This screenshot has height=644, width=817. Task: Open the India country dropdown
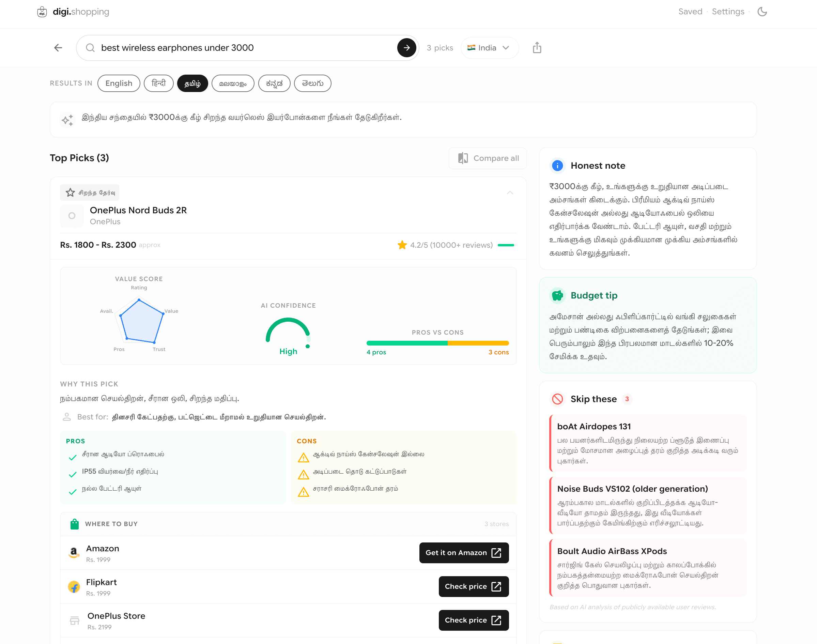coord(489,48)
